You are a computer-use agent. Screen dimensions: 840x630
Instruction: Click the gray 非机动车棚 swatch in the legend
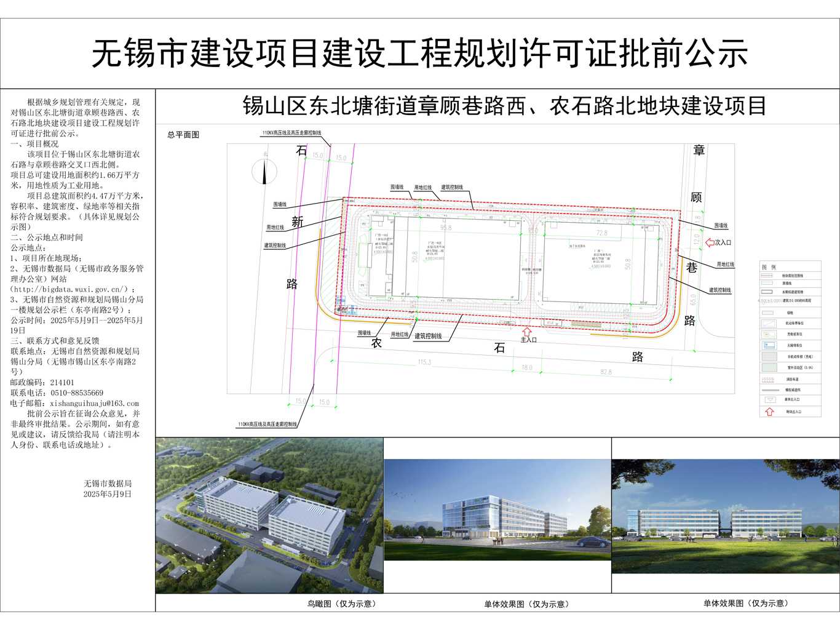pos(769,356)
